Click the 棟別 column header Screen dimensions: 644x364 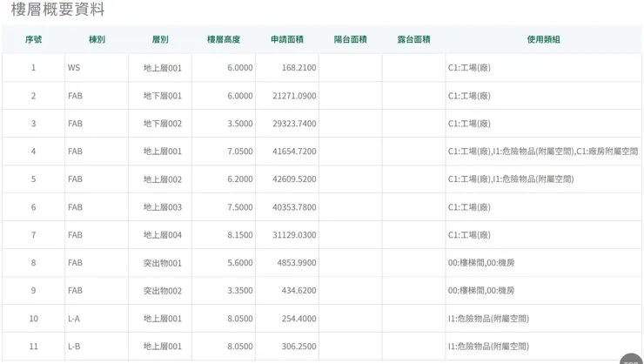point(97,39)
